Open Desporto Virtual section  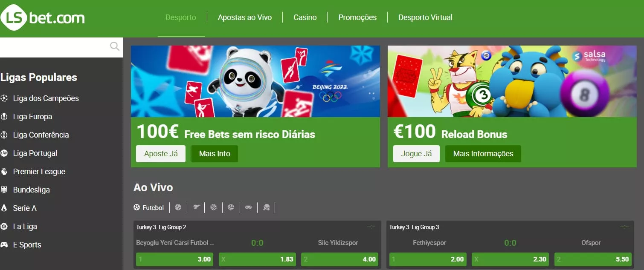coord(425,17)
